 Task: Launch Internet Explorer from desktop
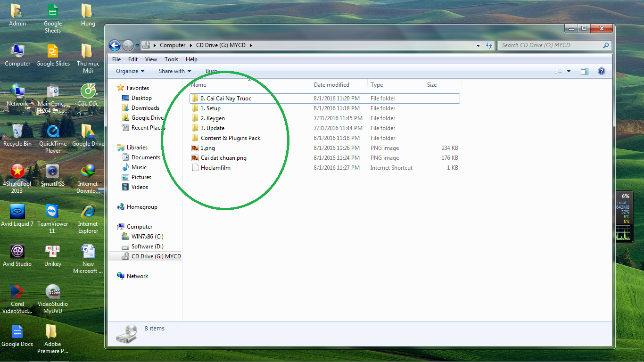click(x=88, y=219)
